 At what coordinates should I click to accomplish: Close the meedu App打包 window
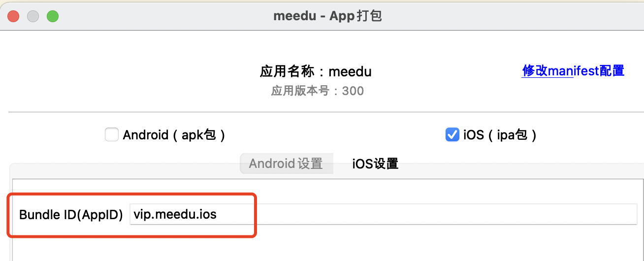pyautogui.click(x=13, y=16)
